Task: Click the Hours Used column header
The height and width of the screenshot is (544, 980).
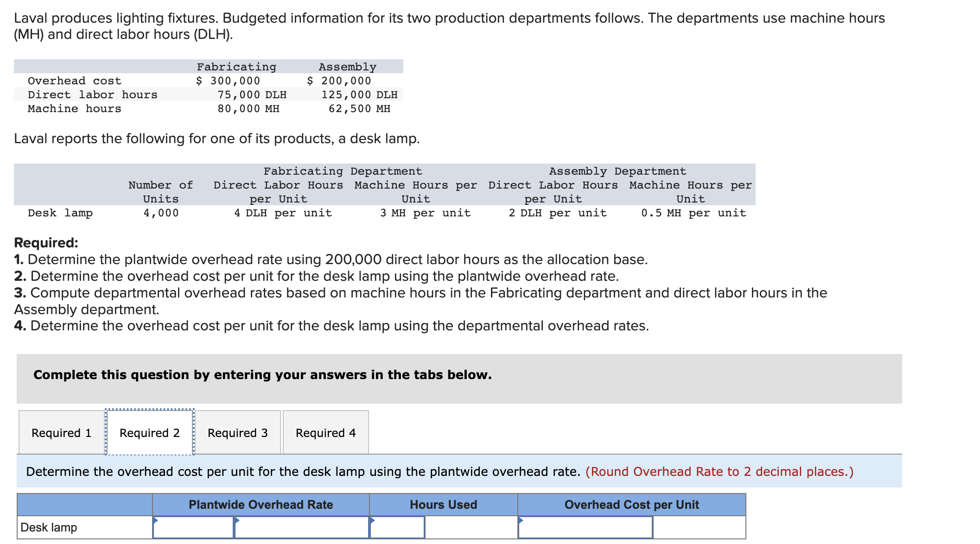Action: [443, 505]
